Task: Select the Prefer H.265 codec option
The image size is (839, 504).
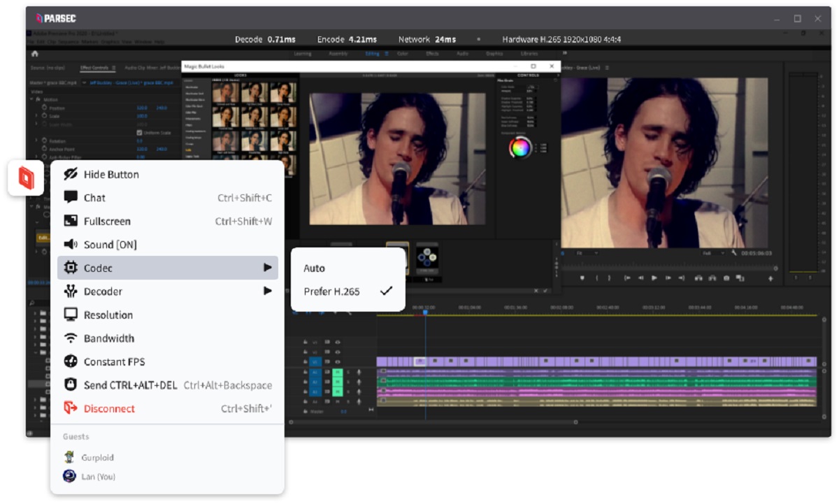Action: click(348, 291)
